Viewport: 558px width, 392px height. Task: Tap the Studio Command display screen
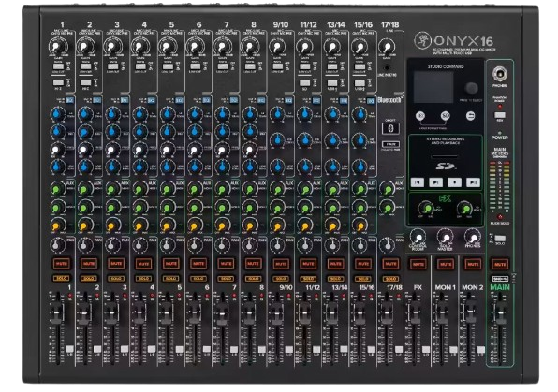pyautogui.click(x=433, y=87)
